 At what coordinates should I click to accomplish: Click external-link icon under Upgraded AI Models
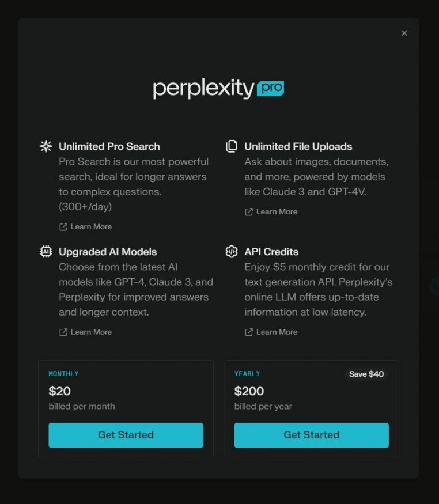pos(63,332)
